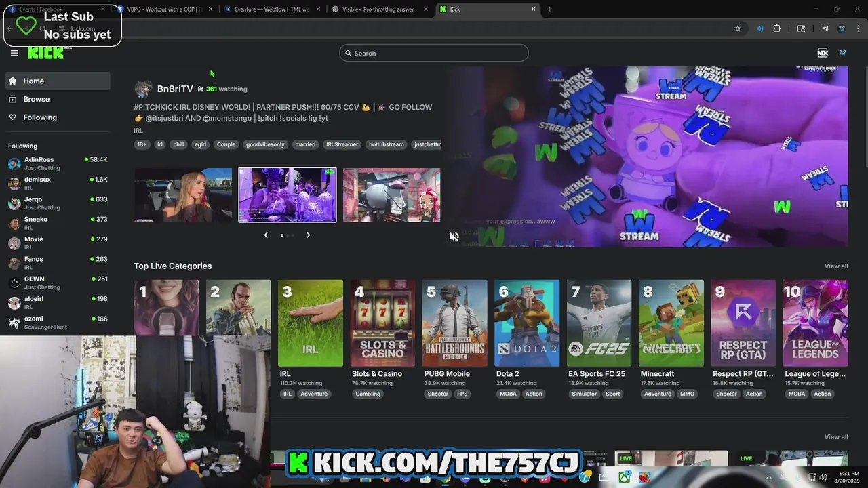Open Browse in the sidebar
This screenshot has height=488, width=868.
[58, 99]
